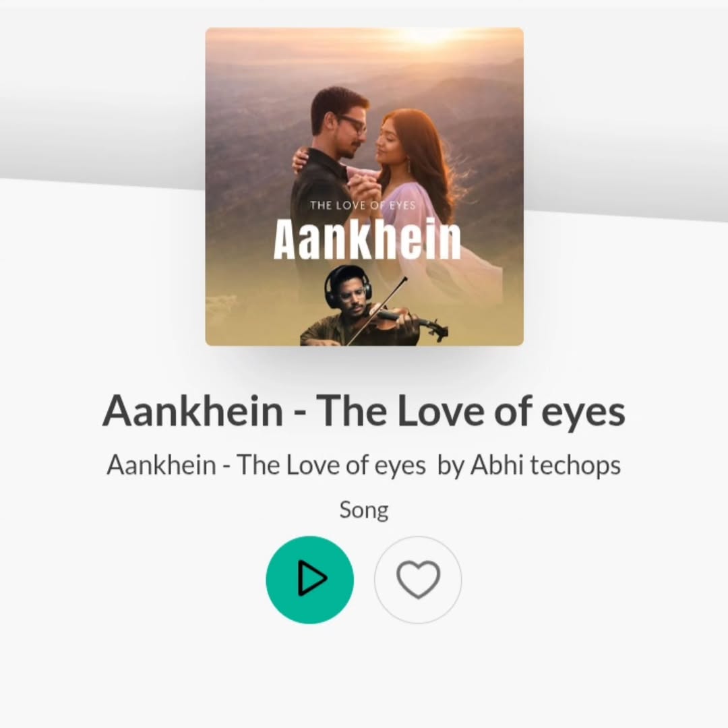
Task: Like the song with heart icon
Action: coord(418,580)
